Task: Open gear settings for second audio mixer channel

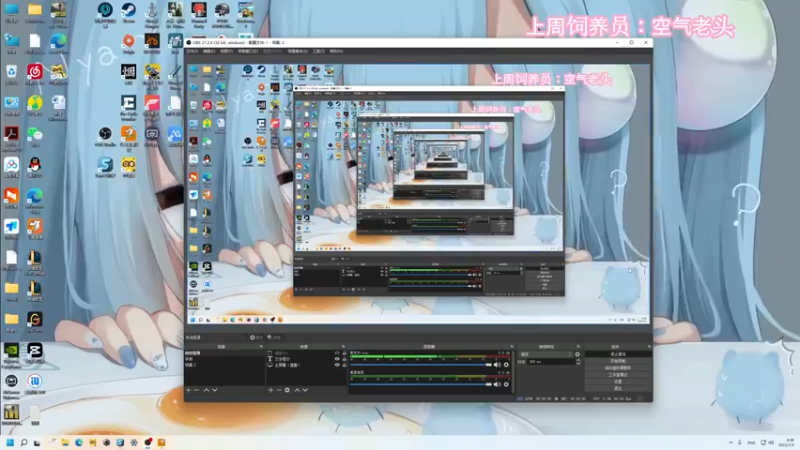Action: tap(506, 384)
